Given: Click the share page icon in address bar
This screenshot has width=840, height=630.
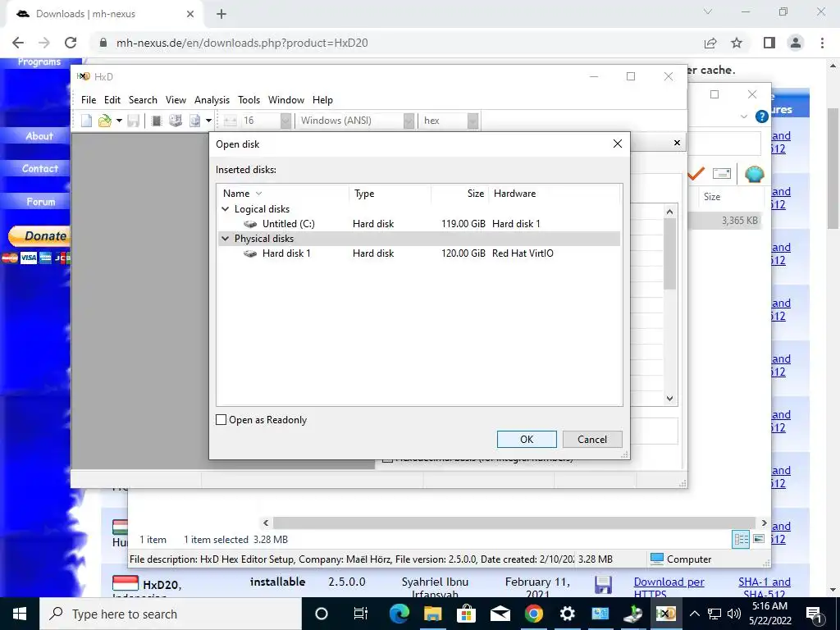Looking at the screenshot, I should pyautogui.click(x=710, y=43).
